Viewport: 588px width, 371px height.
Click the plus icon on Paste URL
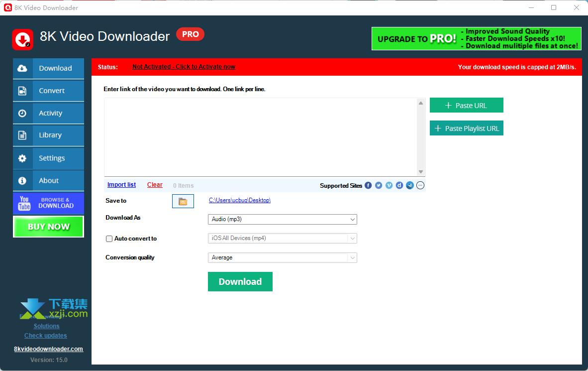coord(448,106)
